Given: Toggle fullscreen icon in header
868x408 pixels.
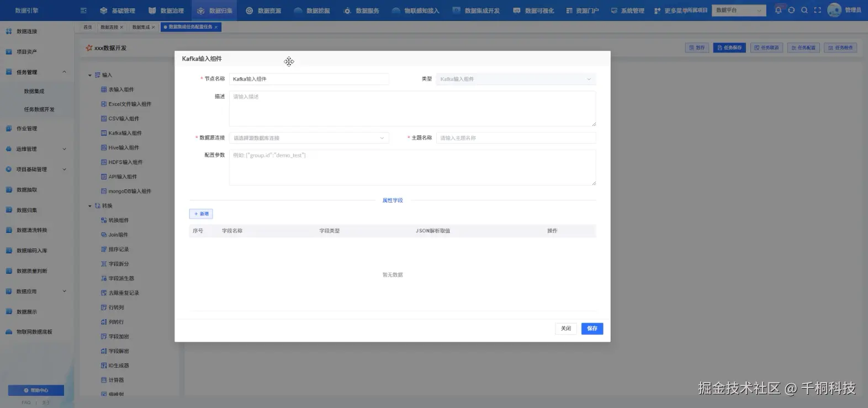Looking at the screenshot, I should coord(818,10).
